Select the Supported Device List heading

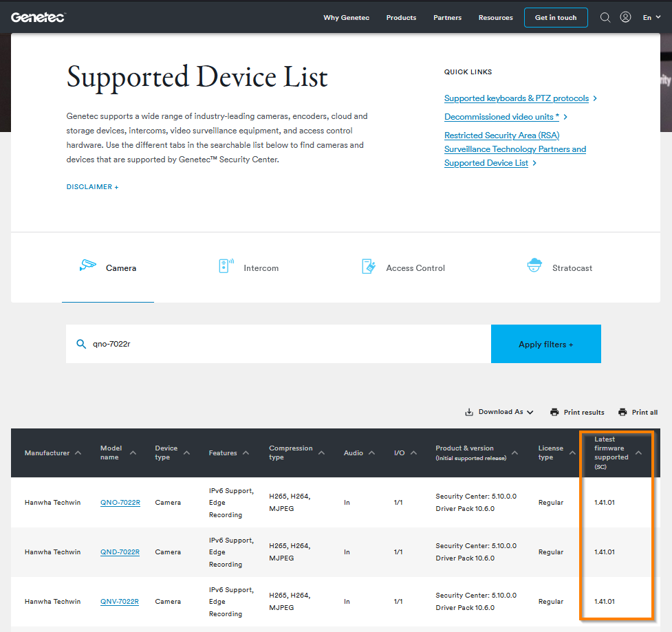click(197, 77)
